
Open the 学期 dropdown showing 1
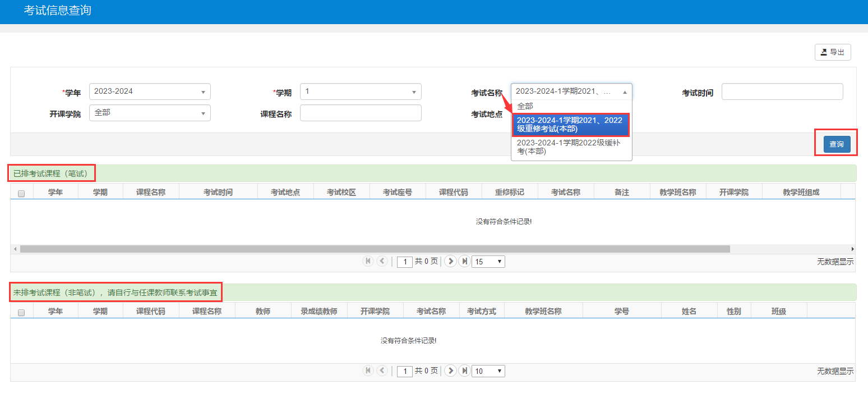[x=361, y=92]
